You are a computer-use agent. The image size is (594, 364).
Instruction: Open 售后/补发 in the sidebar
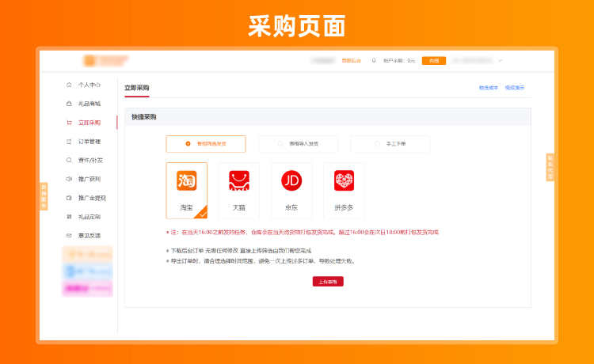(90, 160)
